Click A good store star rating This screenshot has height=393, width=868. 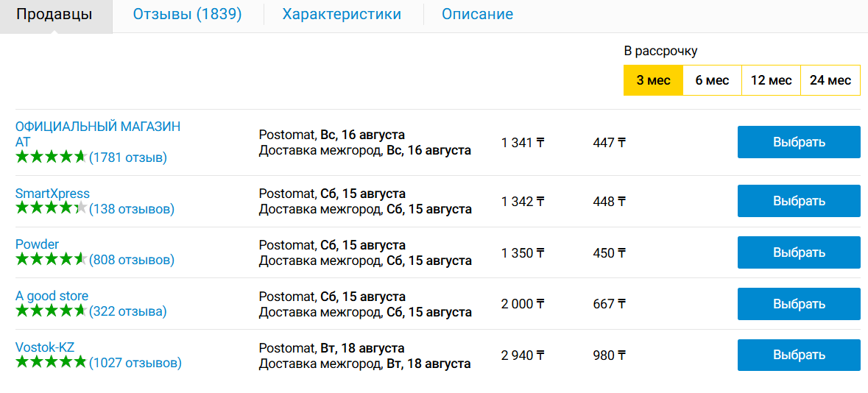52,311
